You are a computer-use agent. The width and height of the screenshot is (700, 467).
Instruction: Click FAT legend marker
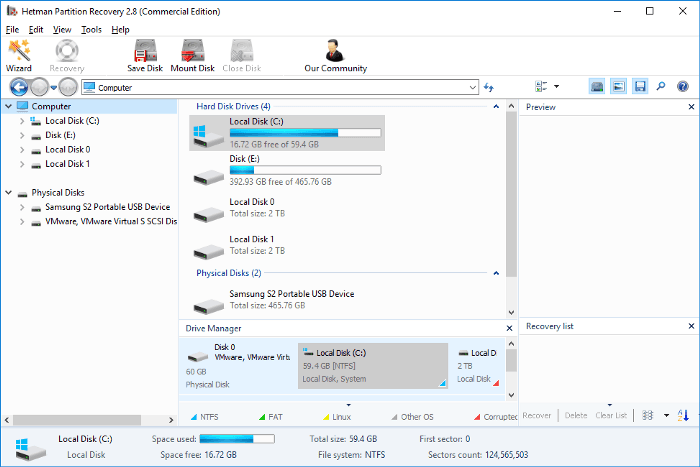click(262, 417)
